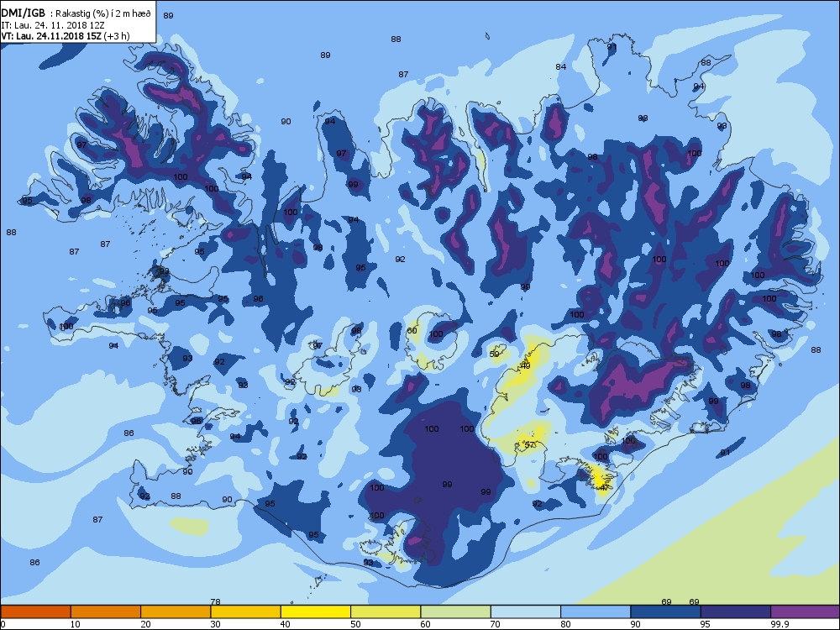
Task: Click the 10–20 orange legend swatch
Action: [106, 612]
